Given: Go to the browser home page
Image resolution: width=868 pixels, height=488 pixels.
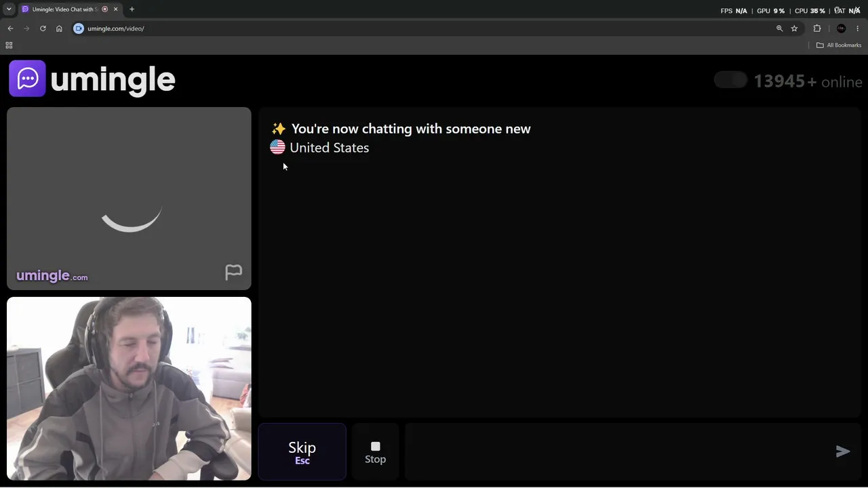Looking at the screenshot, I should (x=59, y=28).
